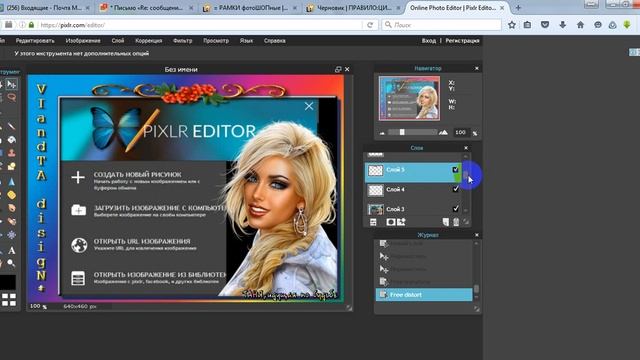Switch to the Письмо «Re: сообщени... tab

coord(147,8)
